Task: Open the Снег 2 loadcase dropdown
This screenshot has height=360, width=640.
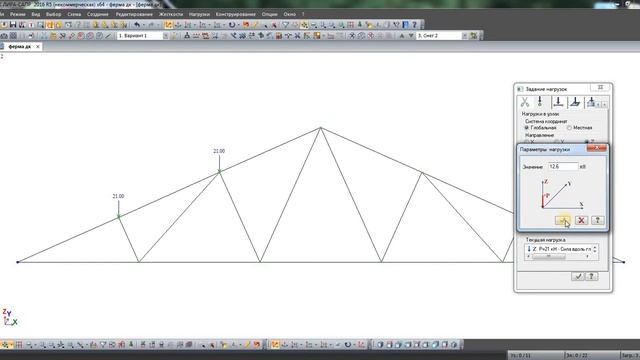Action: coord(464,36)
